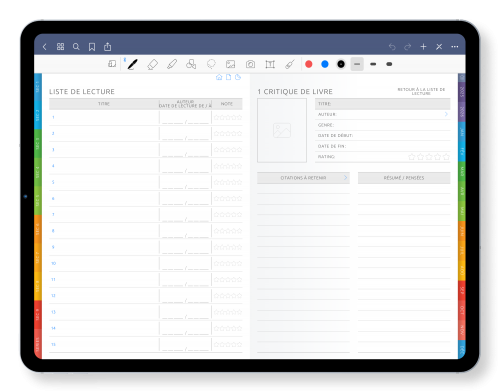Image resolution: width=500 pixels, height=392 pixels.
Task: Select the medium stroke width
Action: [x=373, y=64]
